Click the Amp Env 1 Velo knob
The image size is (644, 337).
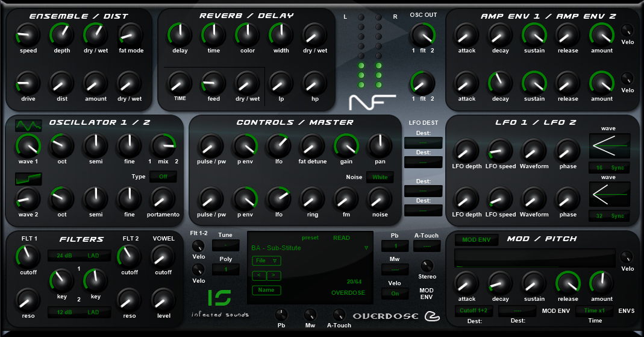(x=627, y=30)
